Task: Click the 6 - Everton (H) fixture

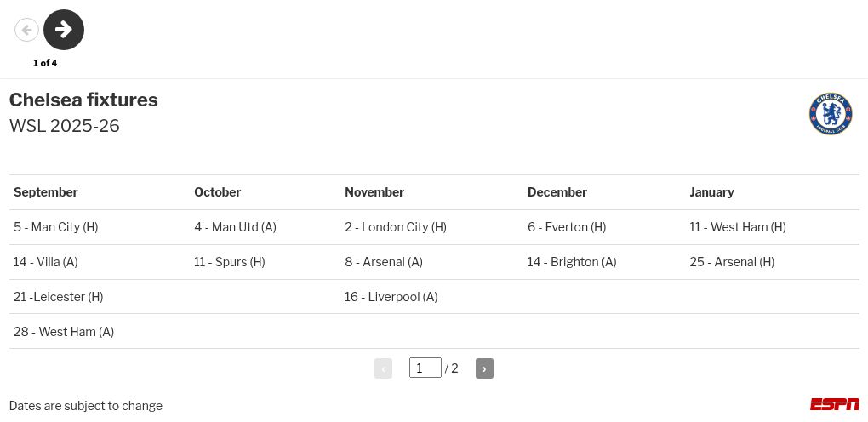Action: point(567,227)
